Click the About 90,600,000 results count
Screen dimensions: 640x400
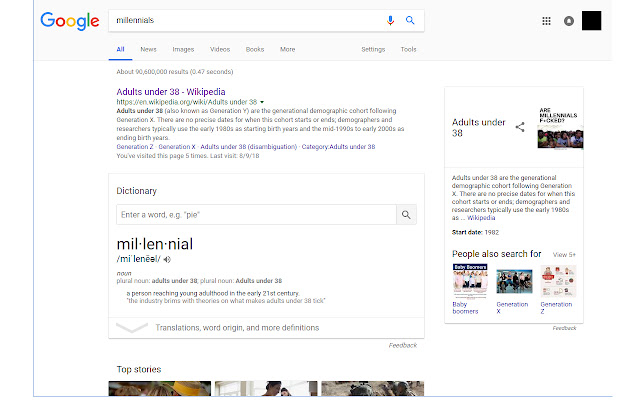[175, 72]
